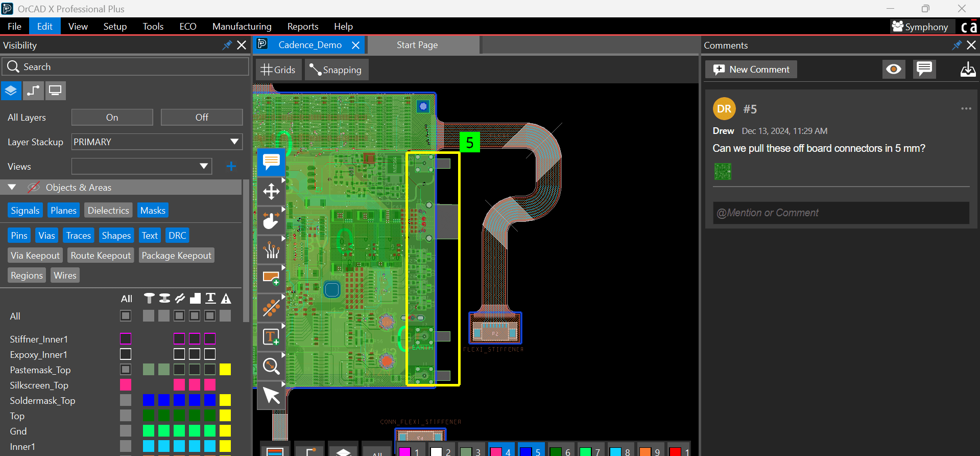Choose the Add Via and trace tool icon
Screen dimensions: 980x456
point(271,308)
